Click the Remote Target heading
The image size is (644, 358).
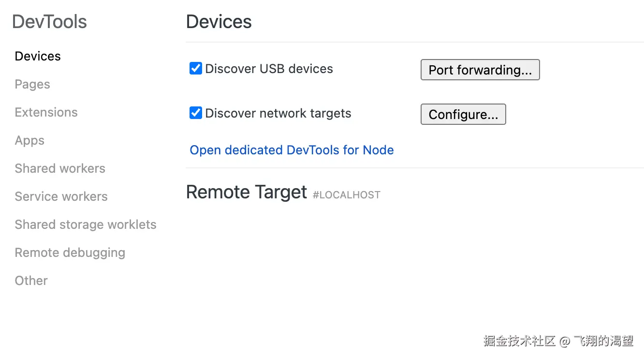[246, 192]
